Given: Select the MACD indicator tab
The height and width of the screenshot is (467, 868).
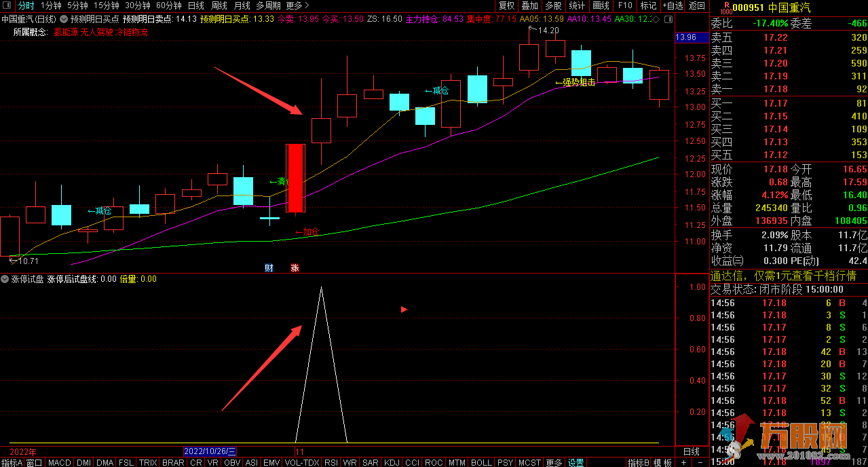Looking at the screenshot, I should pyautogui.click(x=60, y=462).
